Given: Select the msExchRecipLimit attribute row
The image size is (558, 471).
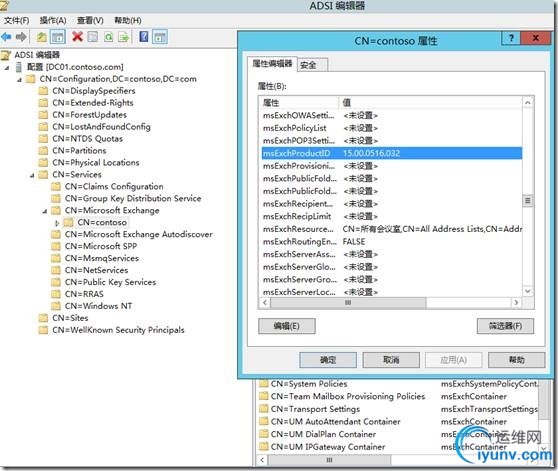Looking at the screenshot, I should 392,216.
